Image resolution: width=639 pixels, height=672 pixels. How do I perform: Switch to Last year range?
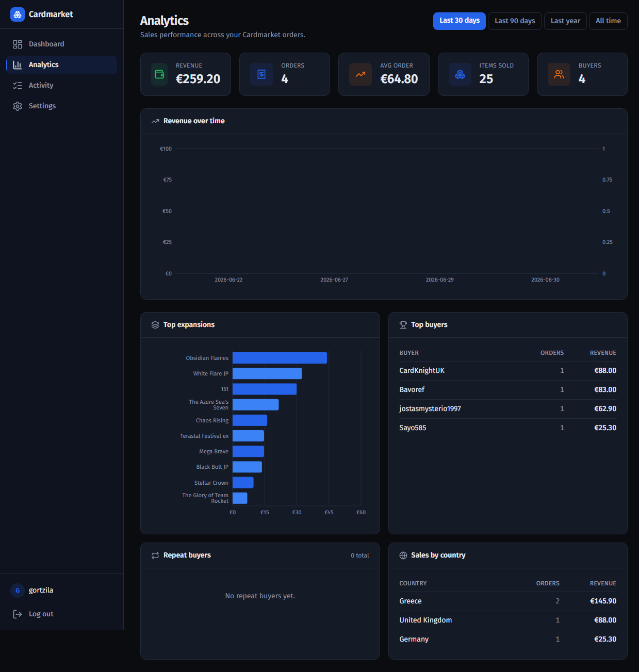[565, 21]
